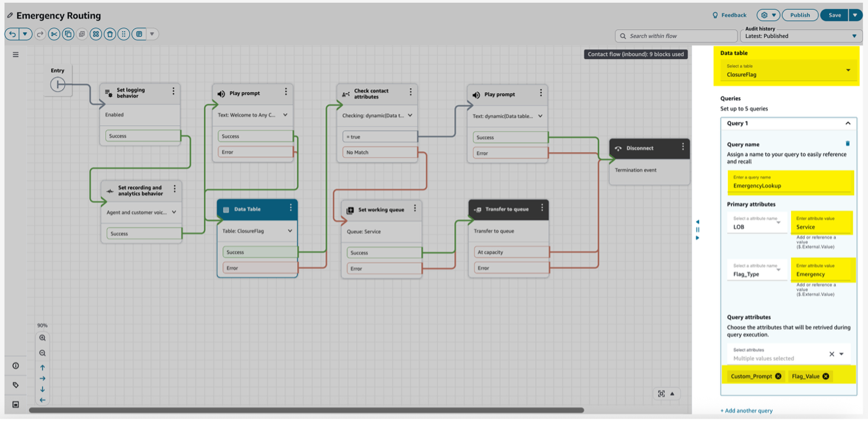Delete Query 1 with trash icon
The height and width of the screenshot is (421, 868).
pyautogui.click(x=847, y=144)
